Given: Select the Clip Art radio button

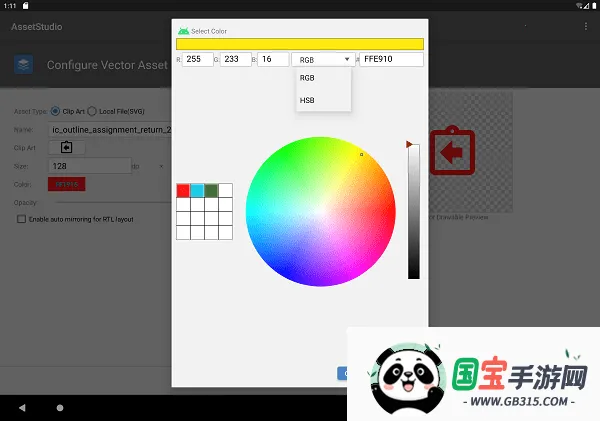Looking at the screenshot, I should [x=55, y=111].
